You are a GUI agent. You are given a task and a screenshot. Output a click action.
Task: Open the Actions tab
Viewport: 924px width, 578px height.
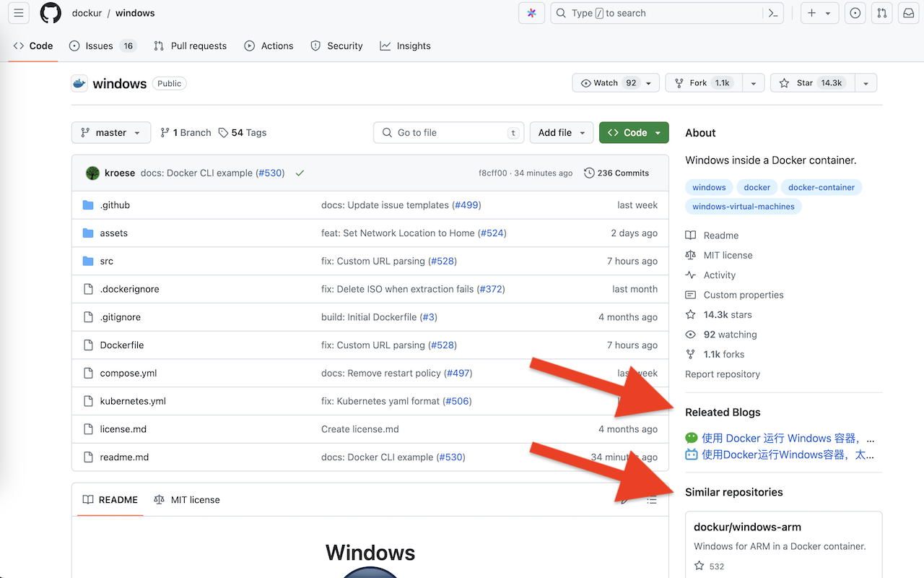click(269, 46)
